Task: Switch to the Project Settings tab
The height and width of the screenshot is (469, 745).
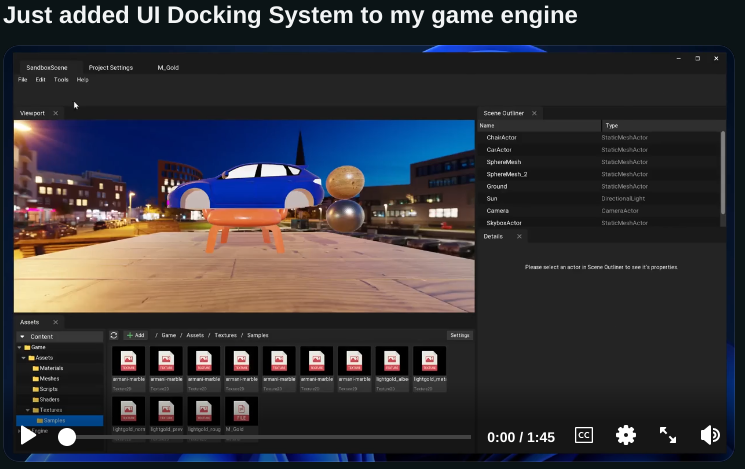Action: (x=111, y=67)
